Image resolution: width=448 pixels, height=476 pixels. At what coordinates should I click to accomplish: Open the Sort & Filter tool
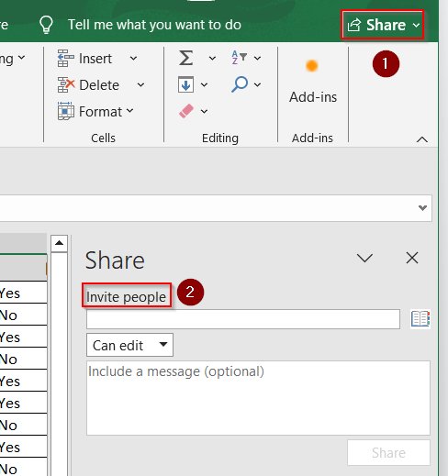(x=239, y=58)
